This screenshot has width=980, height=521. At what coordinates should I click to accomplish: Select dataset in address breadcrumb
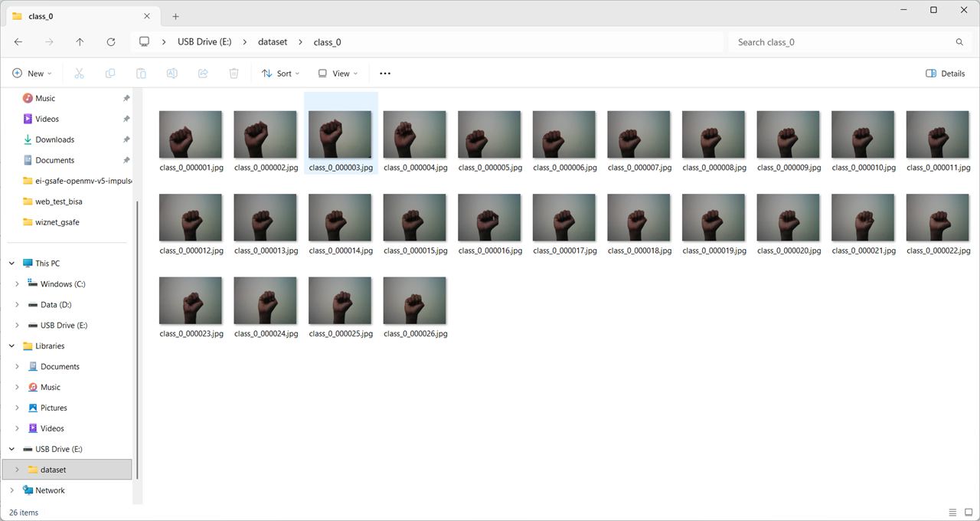[273, 42]
